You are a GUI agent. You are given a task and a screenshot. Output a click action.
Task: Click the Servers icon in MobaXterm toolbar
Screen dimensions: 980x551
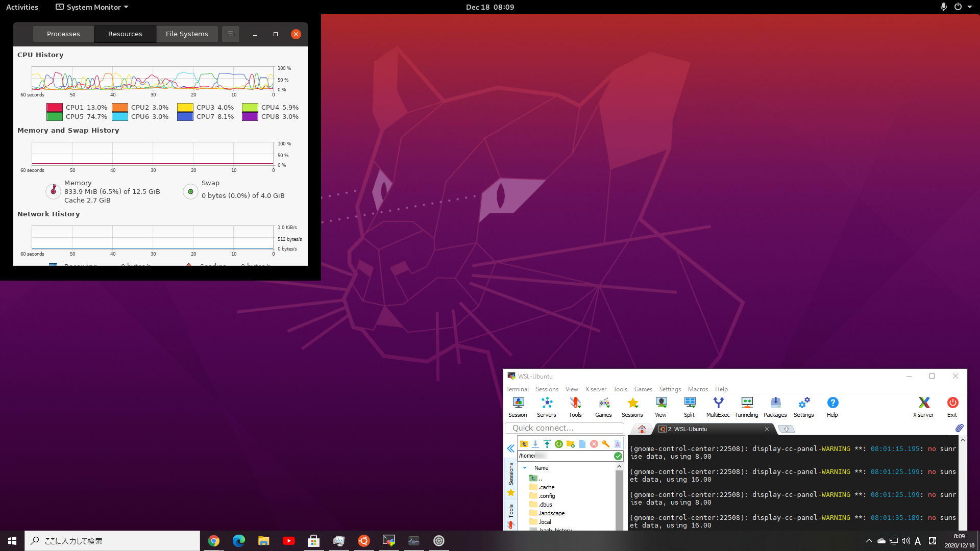coord(547,406)
